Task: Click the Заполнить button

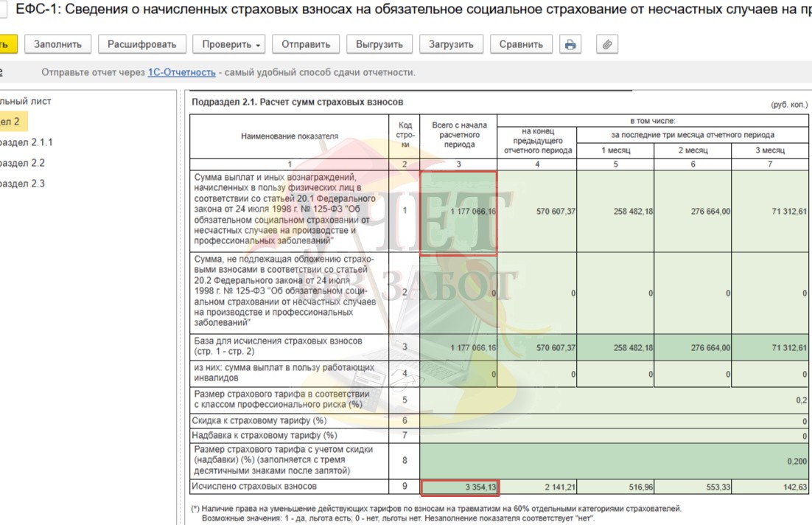Action: pyautogui.click(x=57, y=44)
